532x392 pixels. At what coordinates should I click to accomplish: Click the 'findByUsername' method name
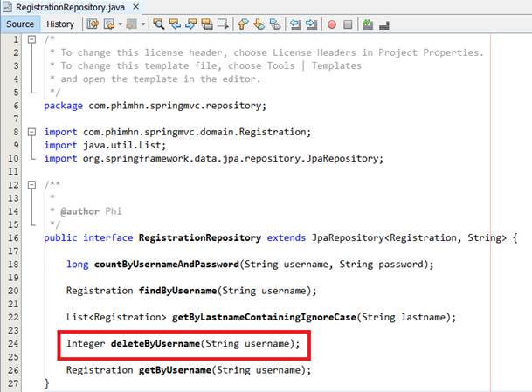[x=177, y=291]
